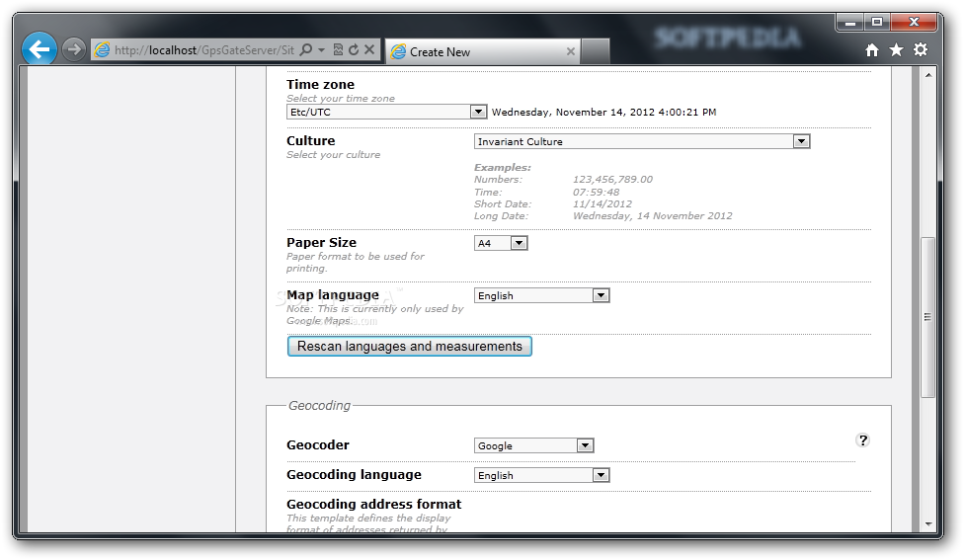Maximize the browser window
The height and width of the screenshot is (560, 964).
pyautogui.click(x=877, y=22)
